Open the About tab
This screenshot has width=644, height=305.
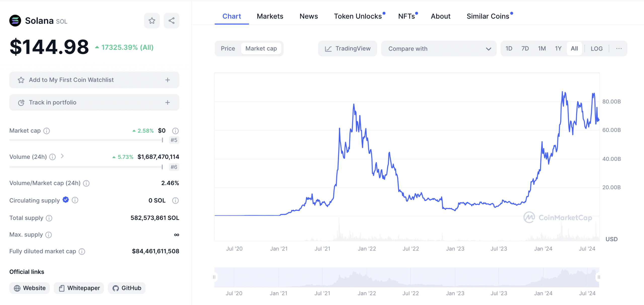pos(440,16)
